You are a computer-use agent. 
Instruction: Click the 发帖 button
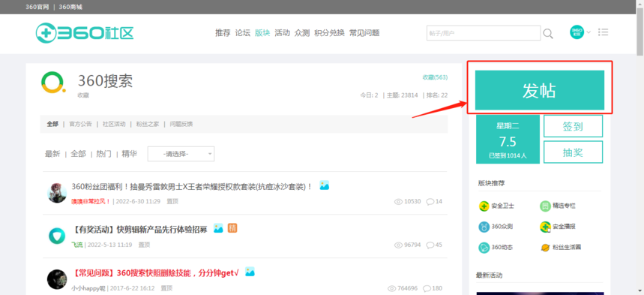(539, 90)
